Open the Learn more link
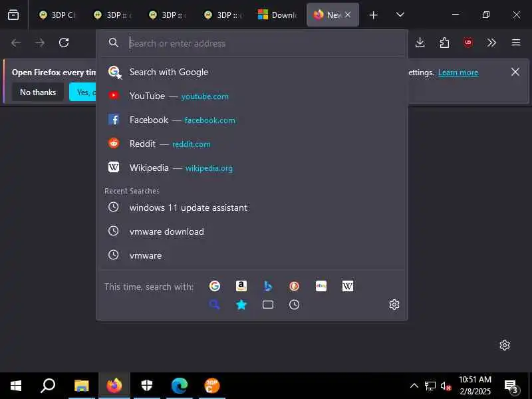Screen dimensions: 532x399 point(458,72)
